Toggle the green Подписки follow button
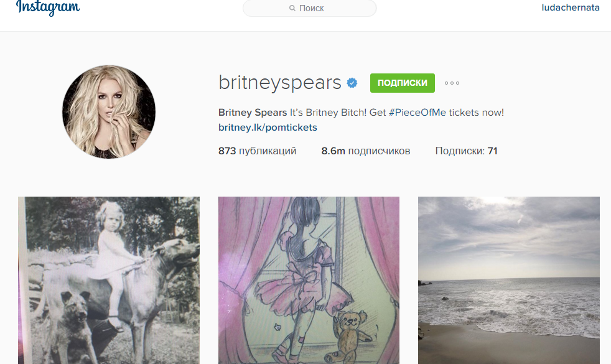611x364 pixels. pos(403,83)
